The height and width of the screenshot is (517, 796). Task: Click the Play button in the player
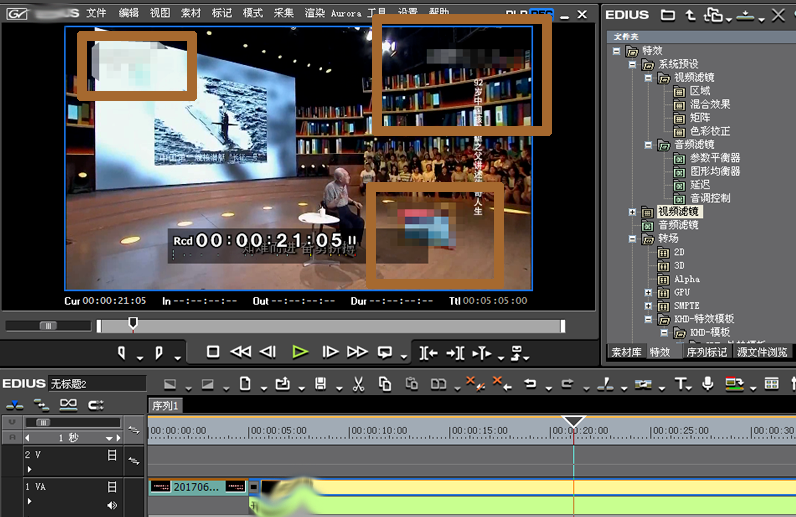point(299,352)
